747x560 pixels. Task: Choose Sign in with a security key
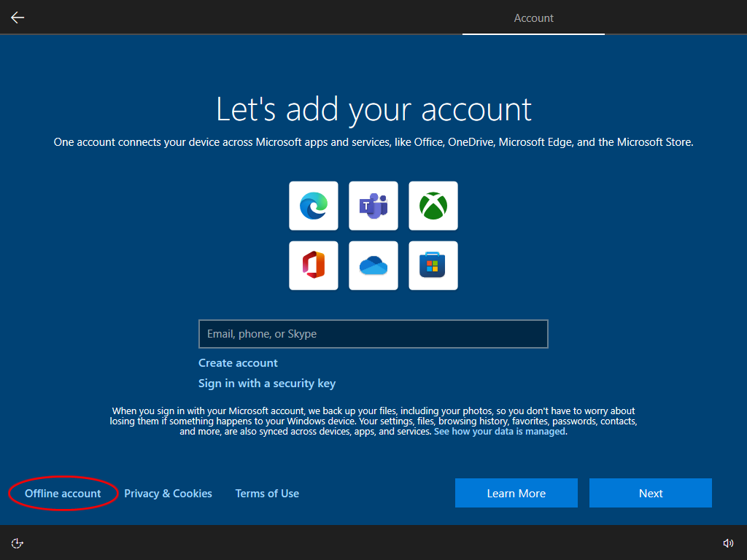(267, 384)
